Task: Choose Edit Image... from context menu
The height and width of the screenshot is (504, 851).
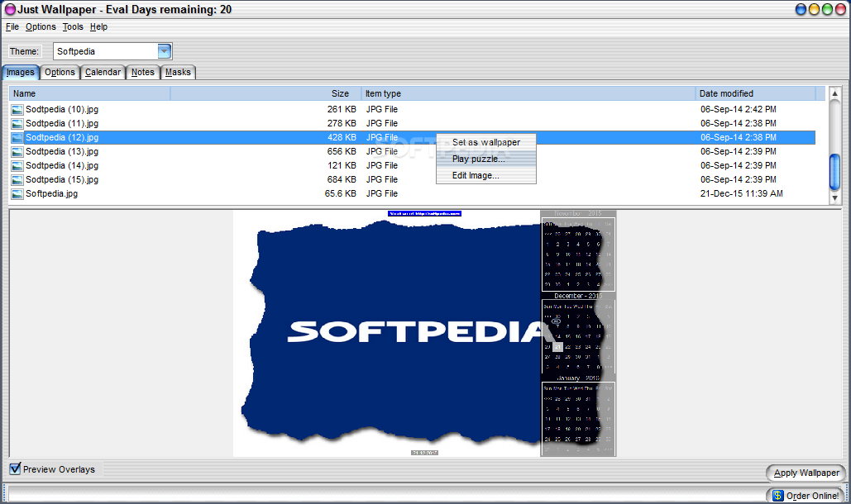Action: click(486, 176)
